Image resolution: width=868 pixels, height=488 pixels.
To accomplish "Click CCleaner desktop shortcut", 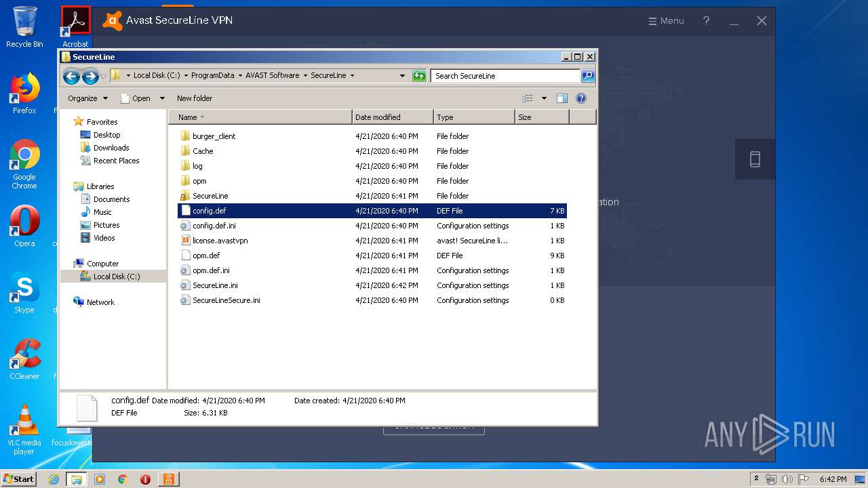I will coord(24,359).
